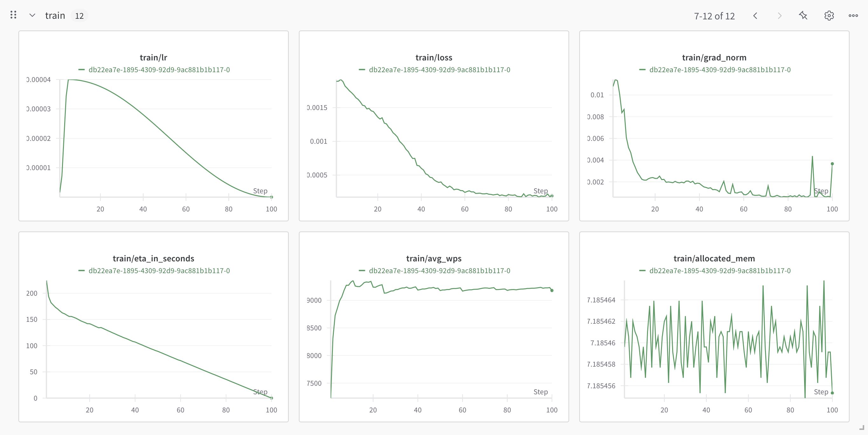
Task: Click the pin section icon
Action: coord(803,16)
